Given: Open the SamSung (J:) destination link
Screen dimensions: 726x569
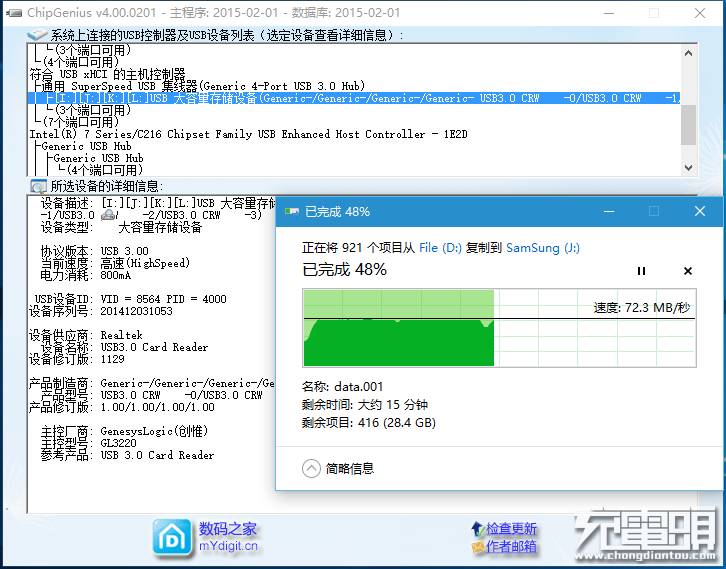Looking at the screenshot, I should (x=543, y=248).
